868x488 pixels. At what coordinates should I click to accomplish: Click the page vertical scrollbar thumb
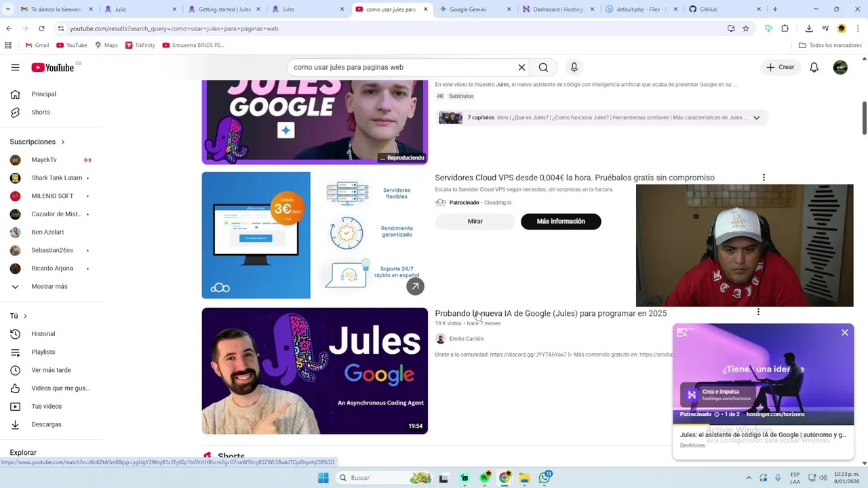[864, 118]
